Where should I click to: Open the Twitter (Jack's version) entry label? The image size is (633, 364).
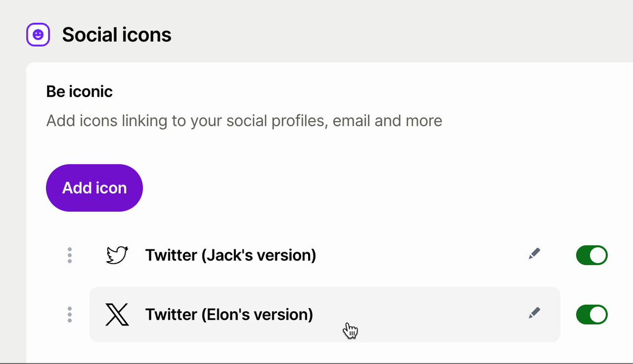231,255
